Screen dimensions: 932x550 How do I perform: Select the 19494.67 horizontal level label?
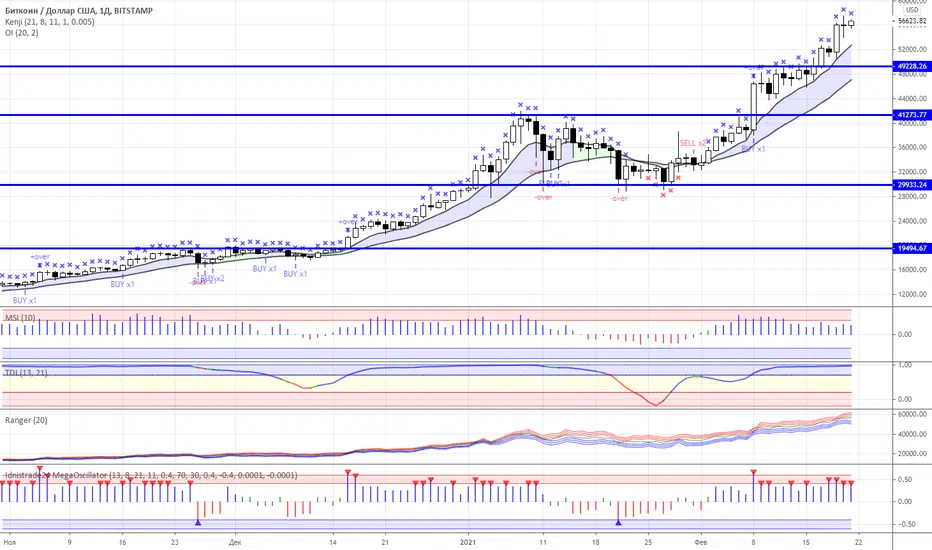coord(912,249)
